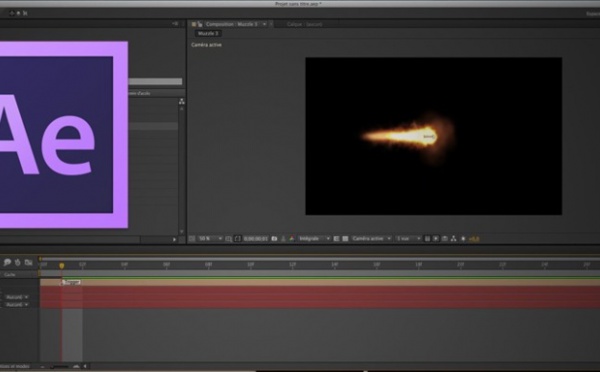Image resolution: width=600 pixels, height=372 pixels.
Task: Click the yellow current-time indicator in timeline
Action: (62, 265)
